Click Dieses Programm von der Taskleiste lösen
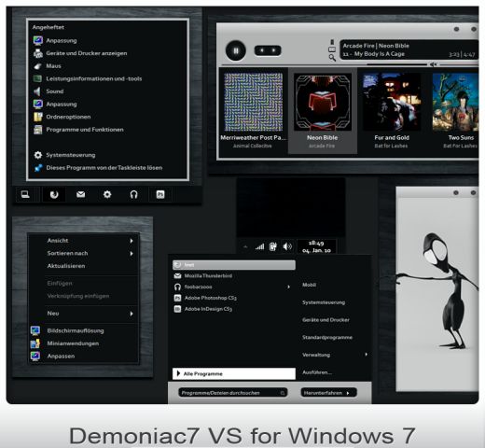Image resolution: width=485 pixels, height=448 pixels. (x=104, y=168)
